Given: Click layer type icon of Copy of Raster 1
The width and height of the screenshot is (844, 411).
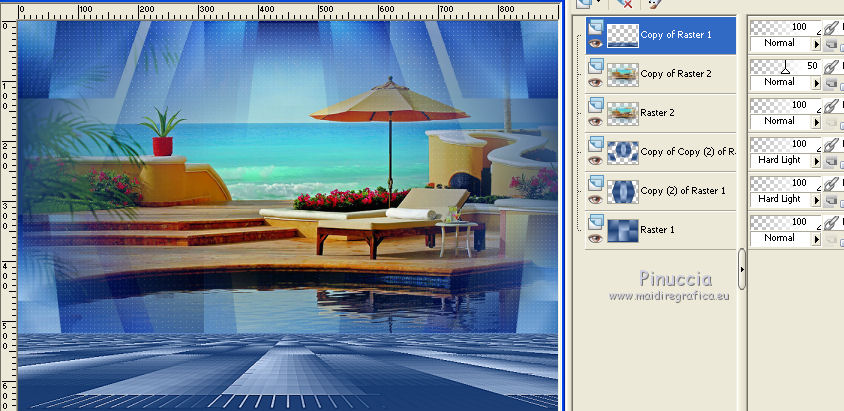Looking at the screenshot, I should (x=595, y=26).
